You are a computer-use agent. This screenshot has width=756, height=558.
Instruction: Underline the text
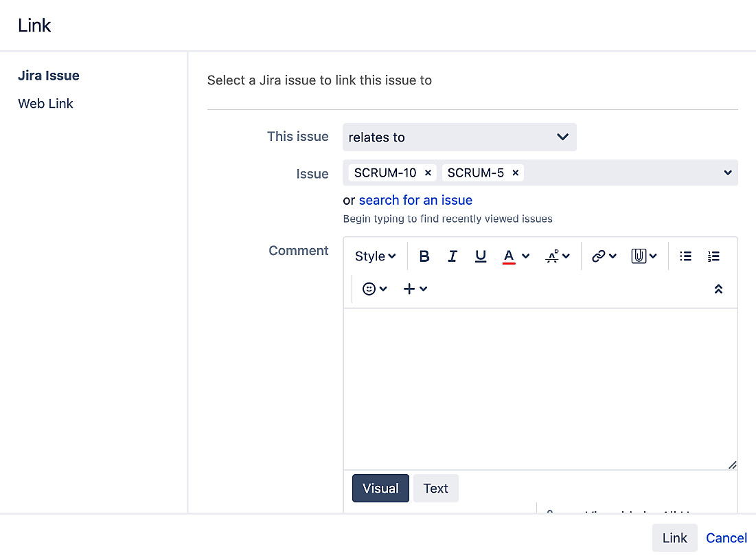[x=480, y=255]
